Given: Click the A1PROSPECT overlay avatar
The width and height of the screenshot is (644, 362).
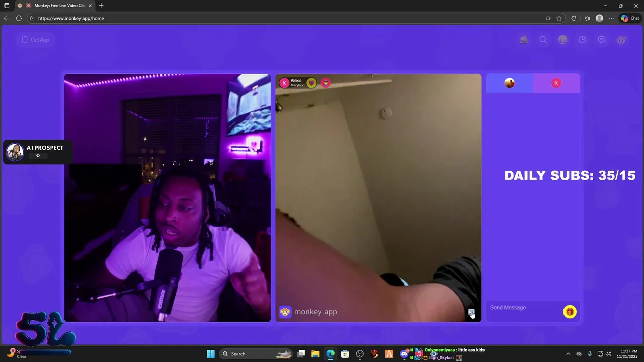Looking at the screenshot, I should [x=15, y=152].
